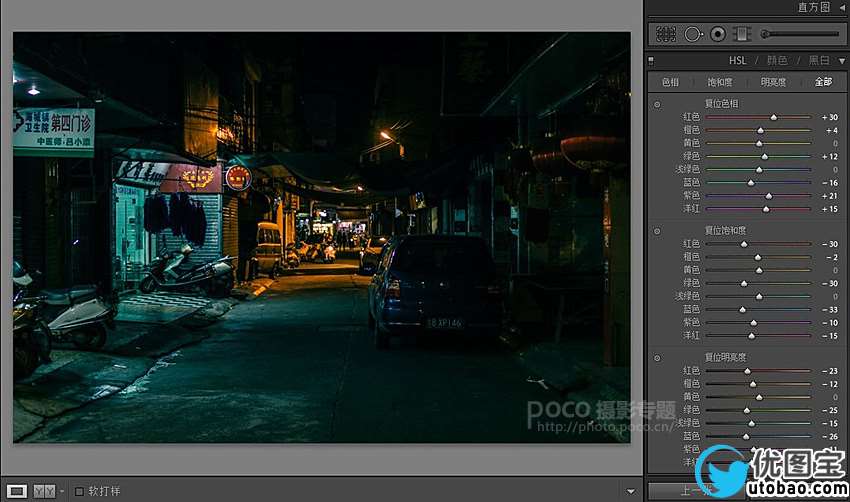Click the hue 紫色 slider handle

pyautogui.click(x=769, y=196)
